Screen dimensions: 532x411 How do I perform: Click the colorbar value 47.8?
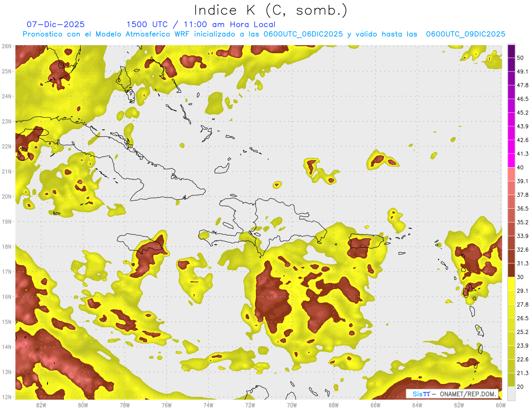point(523,85)
